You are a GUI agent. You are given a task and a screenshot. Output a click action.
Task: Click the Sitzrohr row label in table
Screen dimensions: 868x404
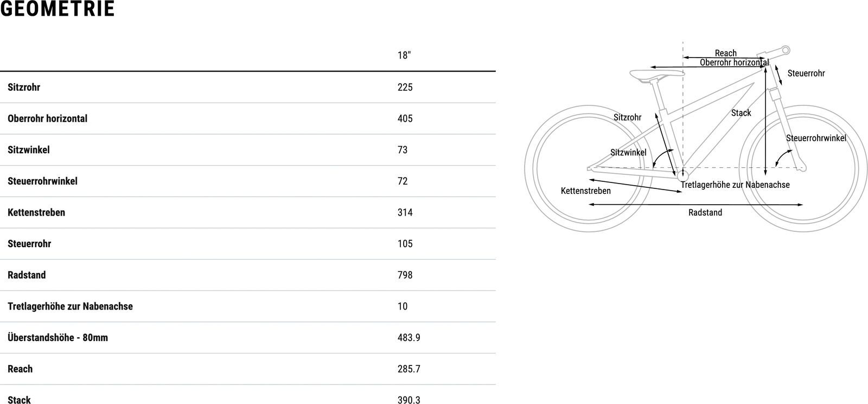coord(24,87)
